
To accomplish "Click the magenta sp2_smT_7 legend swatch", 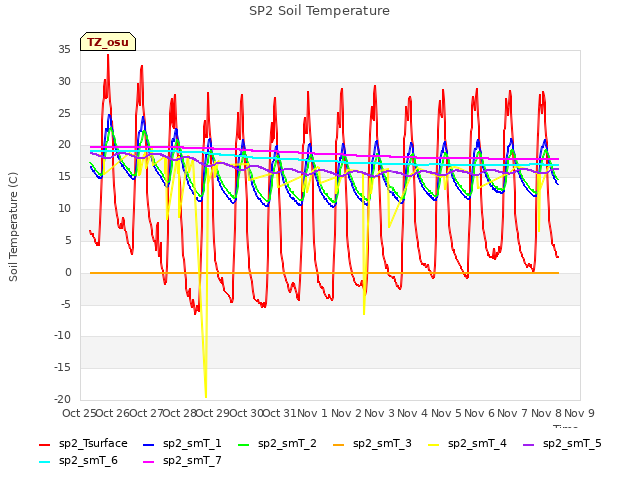I will click(x=149, y=462).
